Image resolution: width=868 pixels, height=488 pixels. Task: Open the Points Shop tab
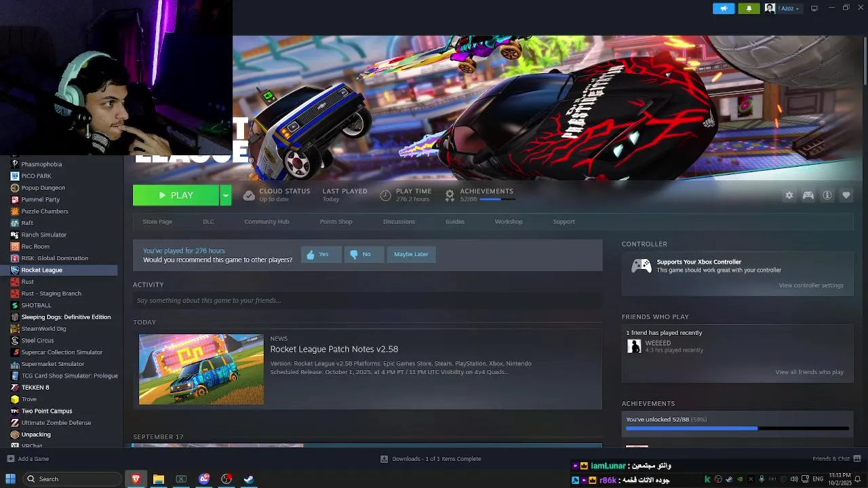point(336,222)
